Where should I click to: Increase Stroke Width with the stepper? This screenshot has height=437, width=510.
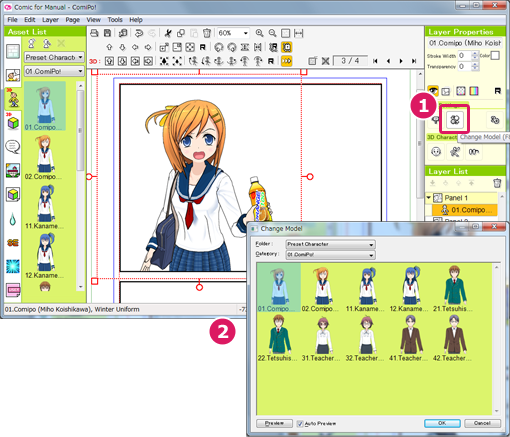pyautogui.click(x=475, y=53)
